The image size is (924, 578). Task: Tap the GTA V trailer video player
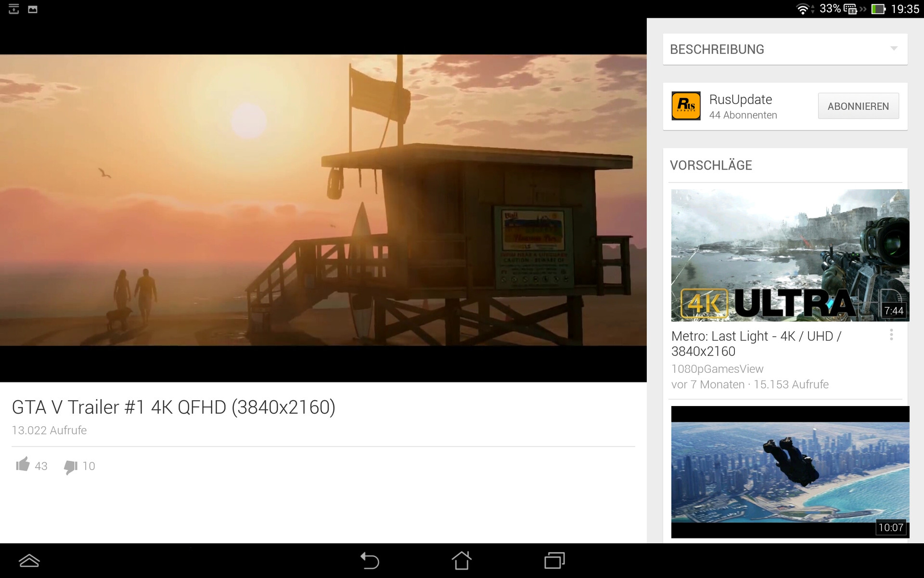tap(323, 200)
